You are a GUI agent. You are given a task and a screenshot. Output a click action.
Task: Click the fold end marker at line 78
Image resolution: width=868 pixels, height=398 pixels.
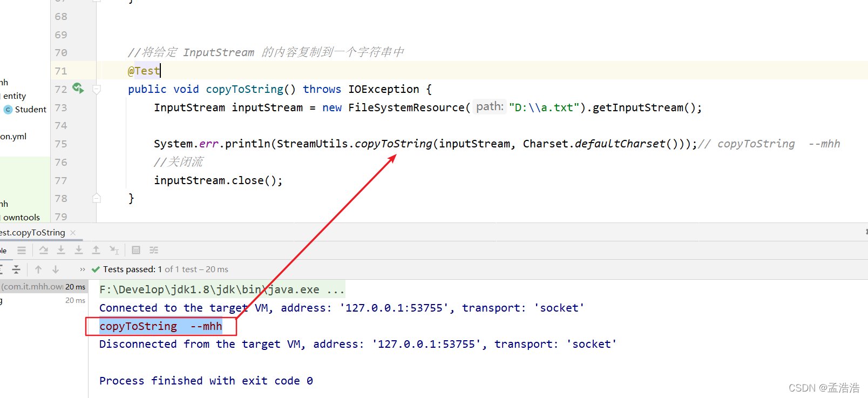(x=97, y=198)
